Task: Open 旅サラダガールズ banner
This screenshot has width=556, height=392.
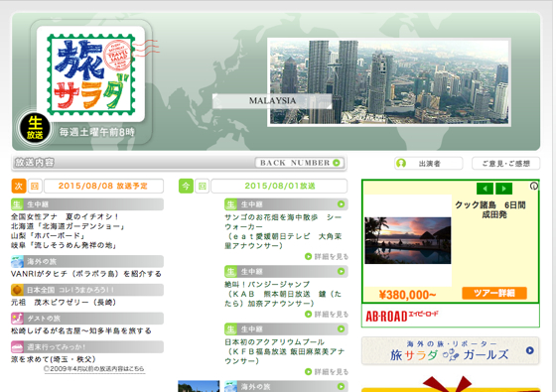Action: click(451, 350)
